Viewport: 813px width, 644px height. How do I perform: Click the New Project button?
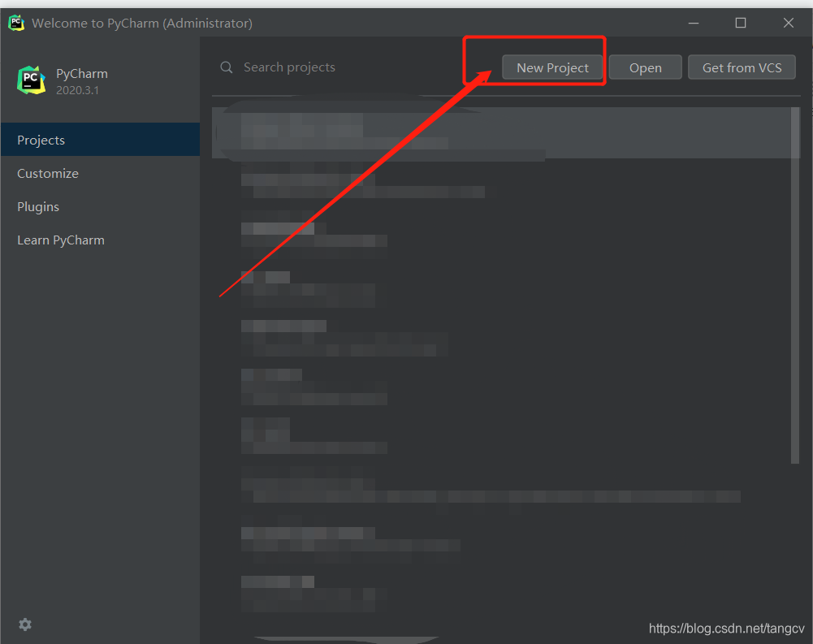pyautogui.click(x=552, y=67)
